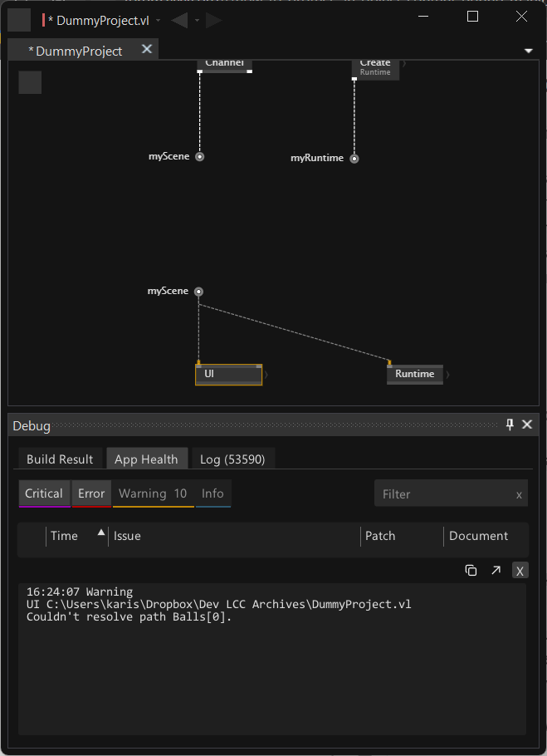This screenshot has width=547, height=756.
Task: Navigate back with the left arrow
Action: pos(179,20)
